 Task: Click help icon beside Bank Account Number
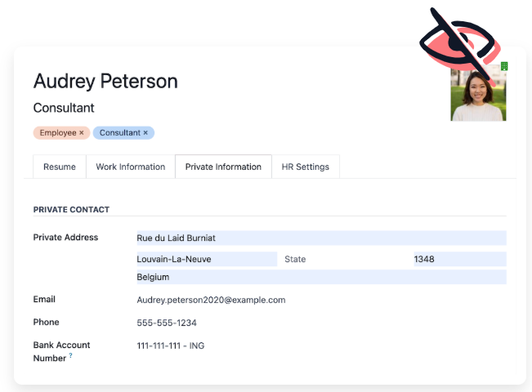71,356
